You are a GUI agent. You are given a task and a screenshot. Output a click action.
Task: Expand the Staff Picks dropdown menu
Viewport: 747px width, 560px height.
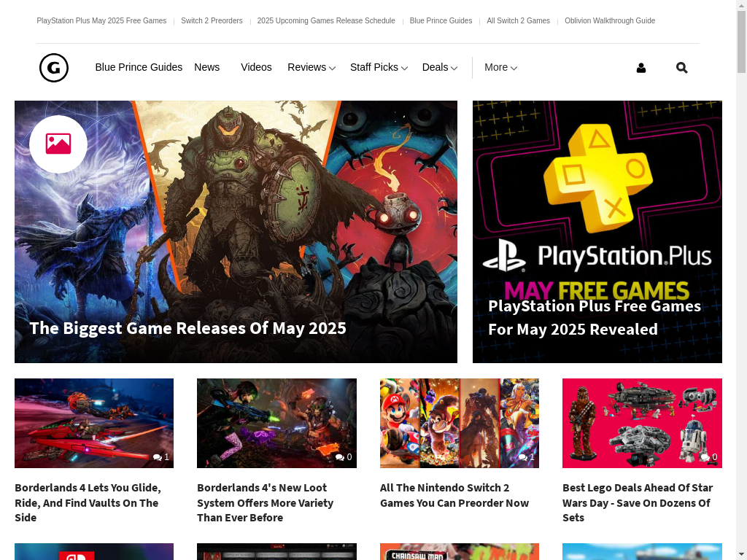(x=379, y=68)
